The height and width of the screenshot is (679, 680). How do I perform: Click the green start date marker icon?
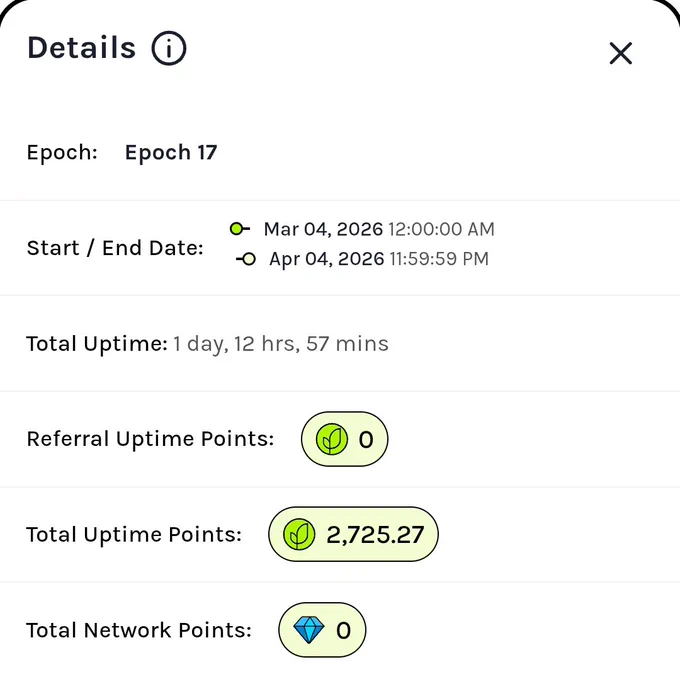(x=239, y=229)
